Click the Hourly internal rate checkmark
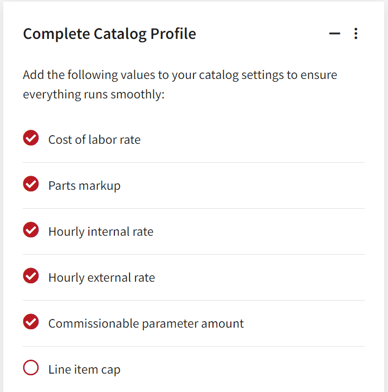This screenshot has width=388, height=392. [x=31, y=230]
